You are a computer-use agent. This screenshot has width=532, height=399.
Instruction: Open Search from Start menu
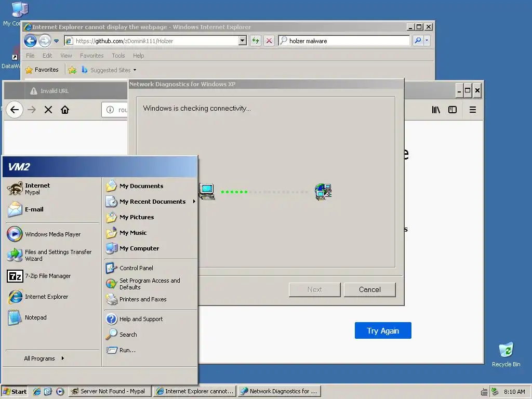click(x=150, y=335)
